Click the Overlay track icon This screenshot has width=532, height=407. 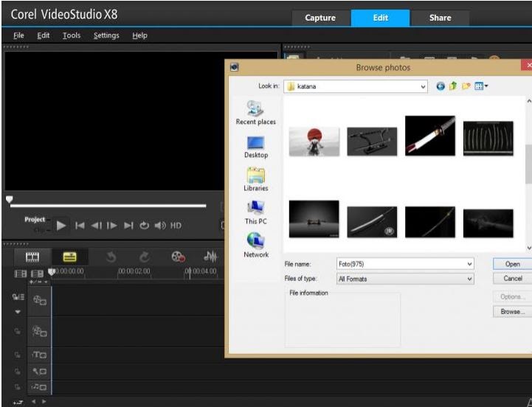[x=39, y=331]
